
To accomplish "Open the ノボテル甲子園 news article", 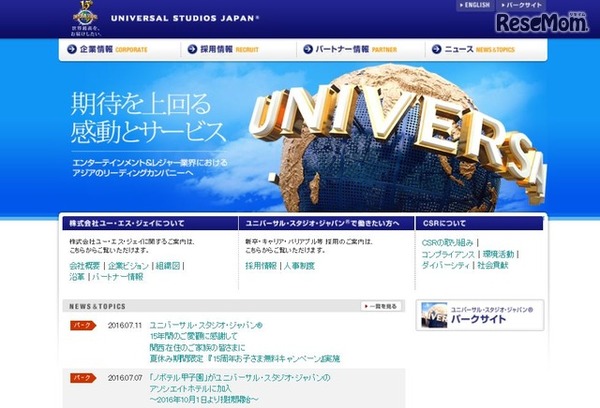I will [240, 389].
